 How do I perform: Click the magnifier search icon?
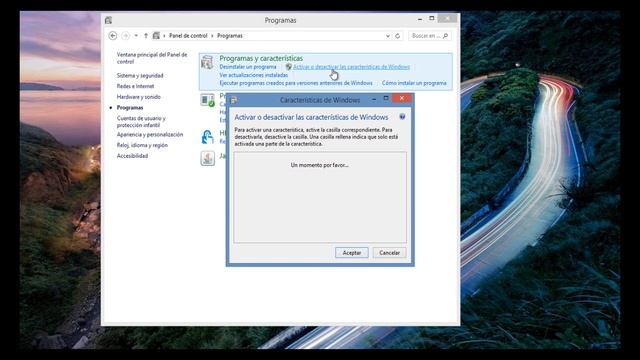pyautogui.click(x=445, y=36)
